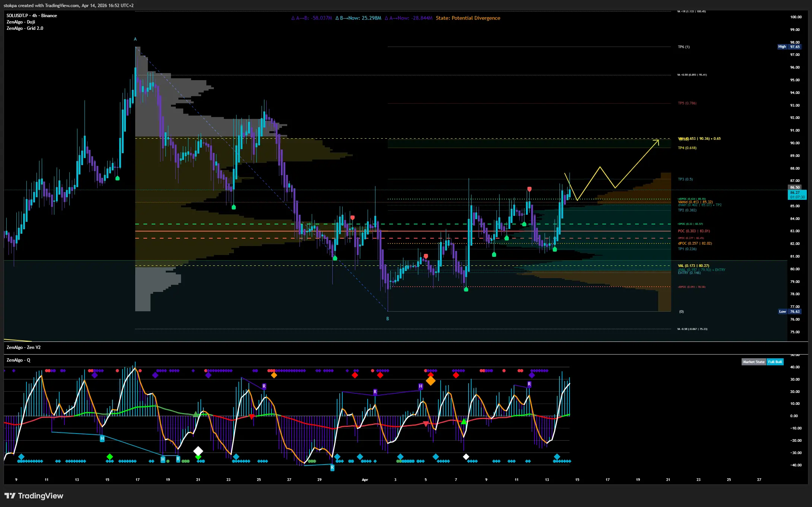Open the ZenAlgo - Grid 2.0 indicator legend
The height and width of the screenshot is (507, 812).
click(25, 28)
